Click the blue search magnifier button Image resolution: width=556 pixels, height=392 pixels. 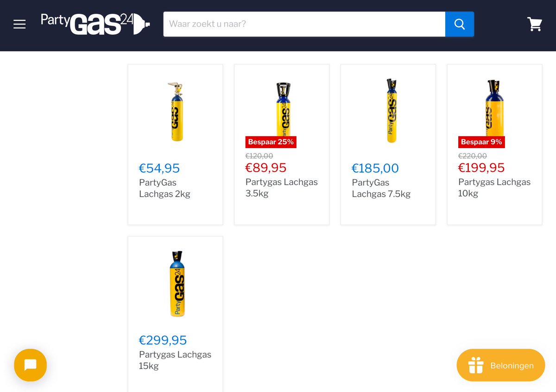point(460,24)
